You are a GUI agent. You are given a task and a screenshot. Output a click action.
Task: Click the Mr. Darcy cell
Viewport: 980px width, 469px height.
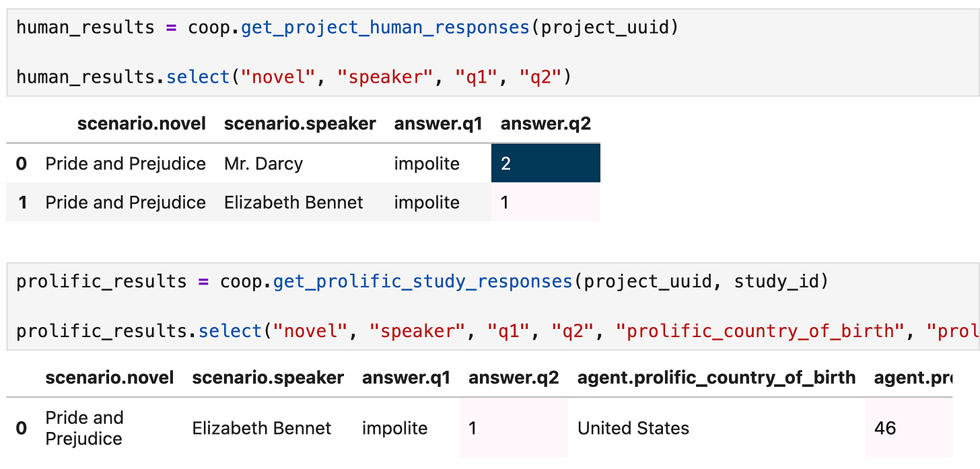pyautogui.click(x=264, y=164)
